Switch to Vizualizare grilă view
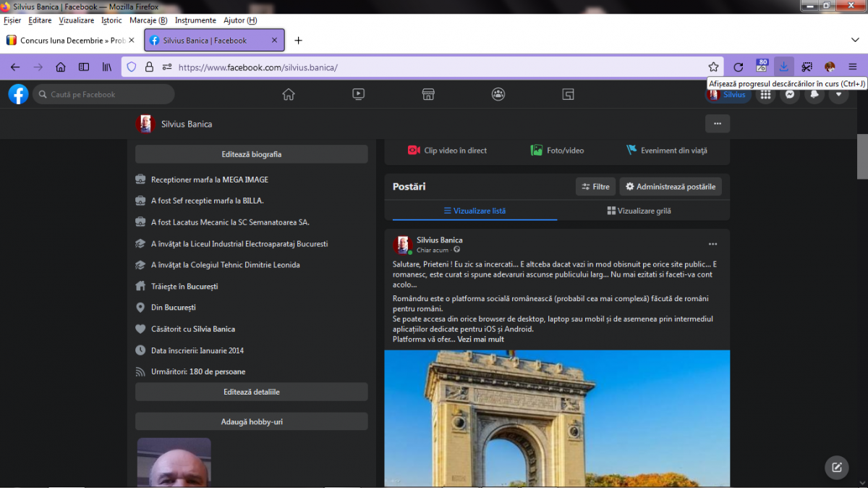Image resolution: width=868 pixels, height=488 pixels. [639, 211]
